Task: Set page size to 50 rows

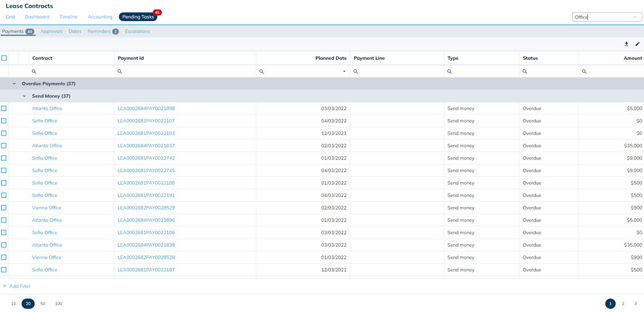Action: pyautogui.click(x=43, y=304)
